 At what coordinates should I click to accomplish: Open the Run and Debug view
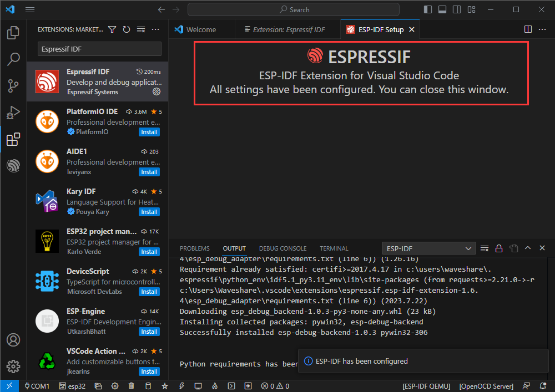(13, 113)
